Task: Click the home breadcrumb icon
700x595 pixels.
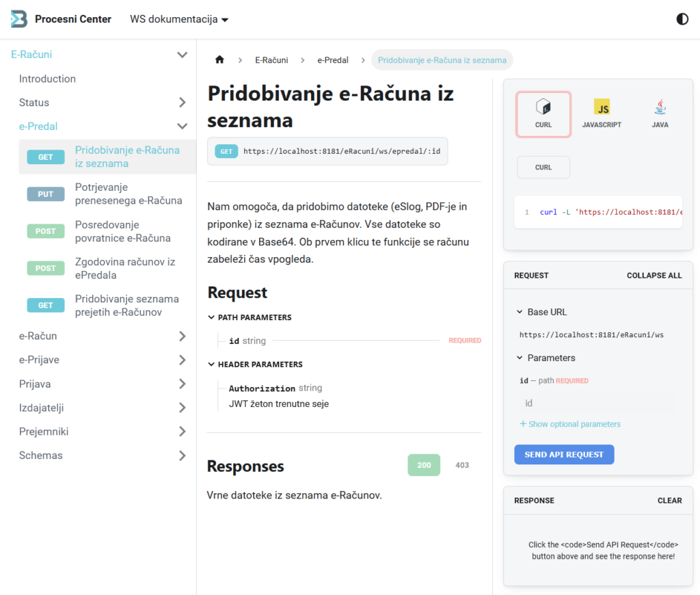Action: (219, 60)
